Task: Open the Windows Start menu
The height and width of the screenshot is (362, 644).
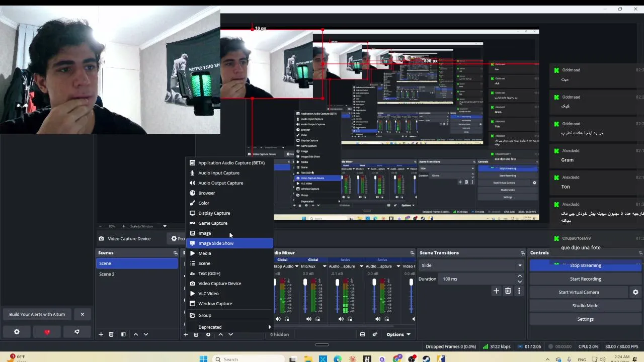Action: [203, 359]
